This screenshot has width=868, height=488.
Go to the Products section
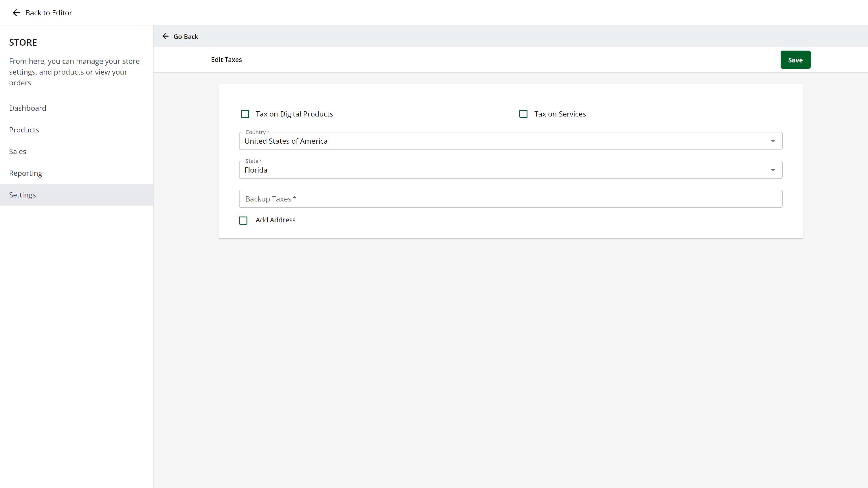24,130
